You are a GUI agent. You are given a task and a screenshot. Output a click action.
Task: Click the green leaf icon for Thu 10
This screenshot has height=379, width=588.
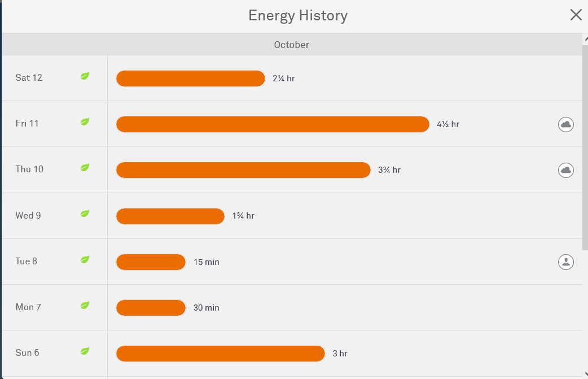pos(85,167)
